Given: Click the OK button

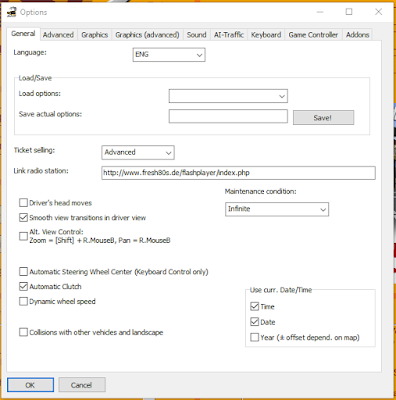Looking at the screenshot, I should coord(30,385).
